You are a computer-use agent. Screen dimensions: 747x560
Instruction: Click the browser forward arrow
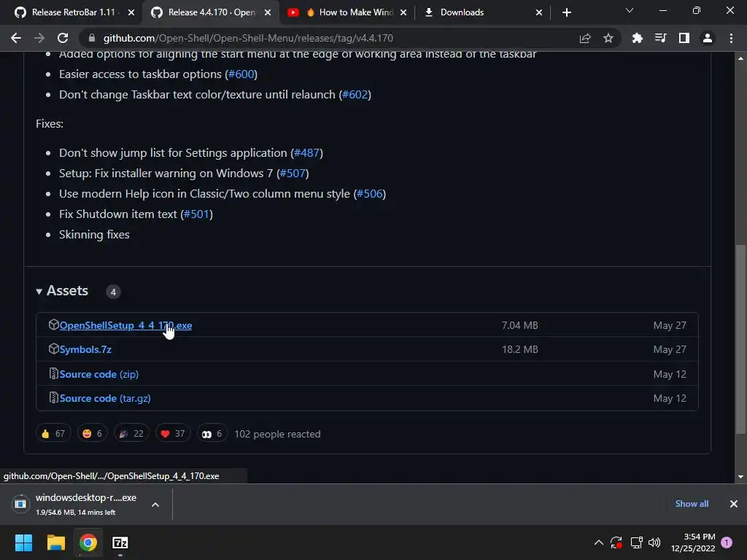tap(39, 38)
